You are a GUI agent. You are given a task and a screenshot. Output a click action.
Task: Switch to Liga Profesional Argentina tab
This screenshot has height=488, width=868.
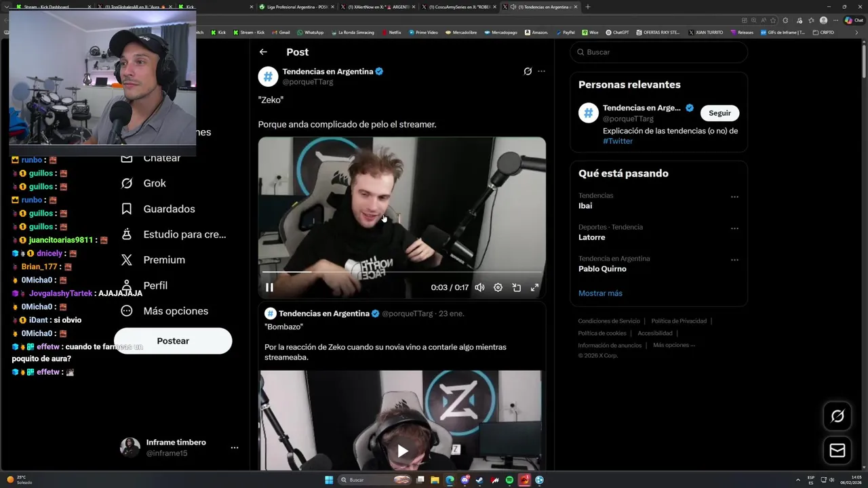point(297,7)
